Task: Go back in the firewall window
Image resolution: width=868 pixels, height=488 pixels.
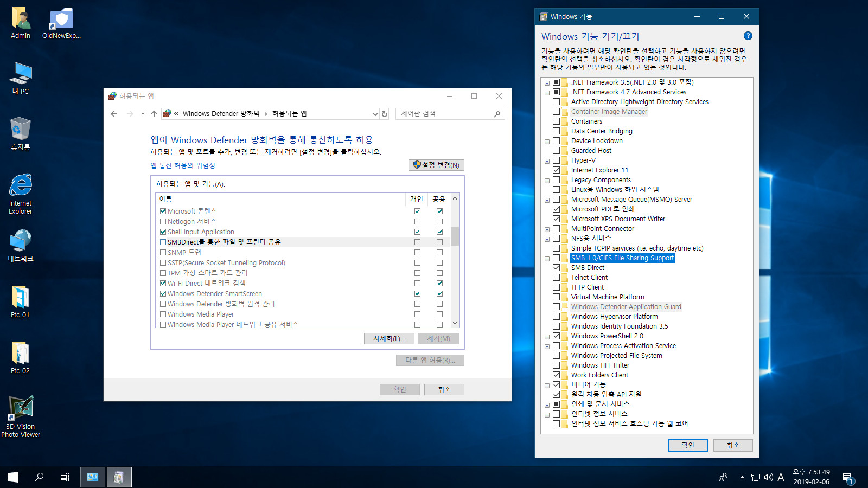Action: pyautogui.click(x=114, y=114)
